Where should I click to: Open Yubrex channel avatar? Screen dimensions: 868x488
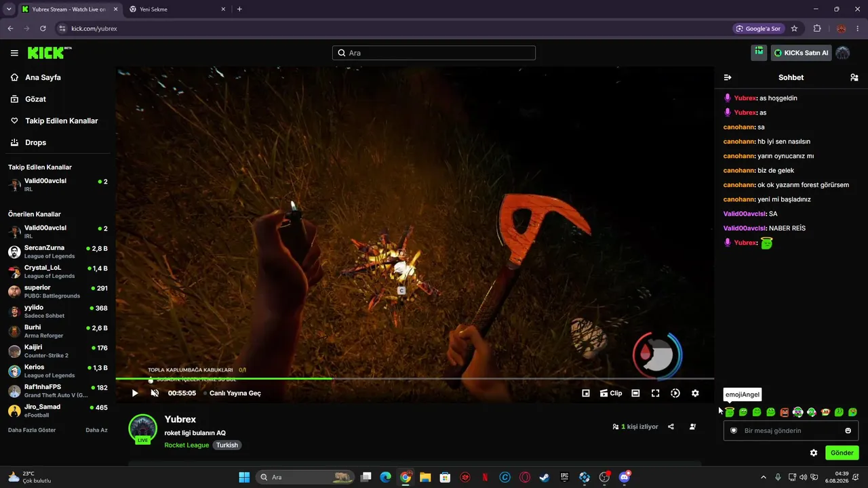click(x=143, y=428)
